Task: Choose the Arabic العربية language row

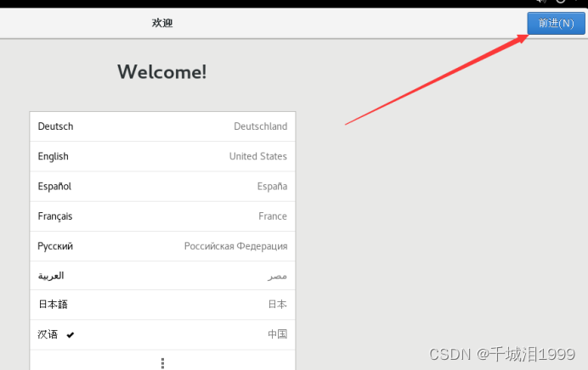Action: pos(162,276)
